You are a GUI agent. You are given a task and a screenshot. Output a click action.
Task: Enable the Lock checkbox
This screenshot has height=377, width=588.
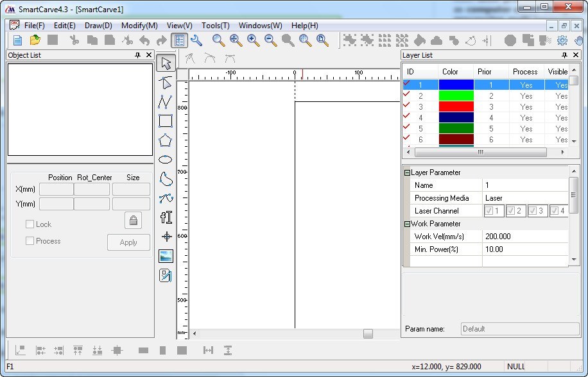tap(30, 224)
